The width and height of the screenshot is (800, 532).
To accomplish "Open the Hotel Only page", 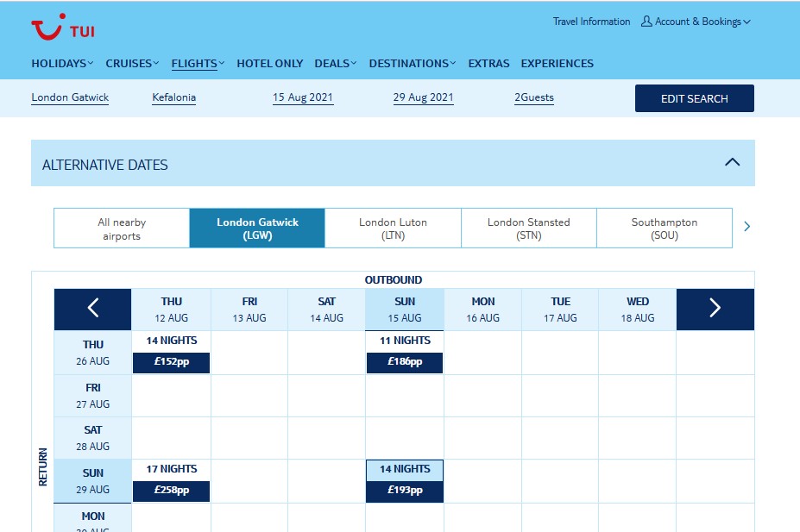I will click(270, 64).
